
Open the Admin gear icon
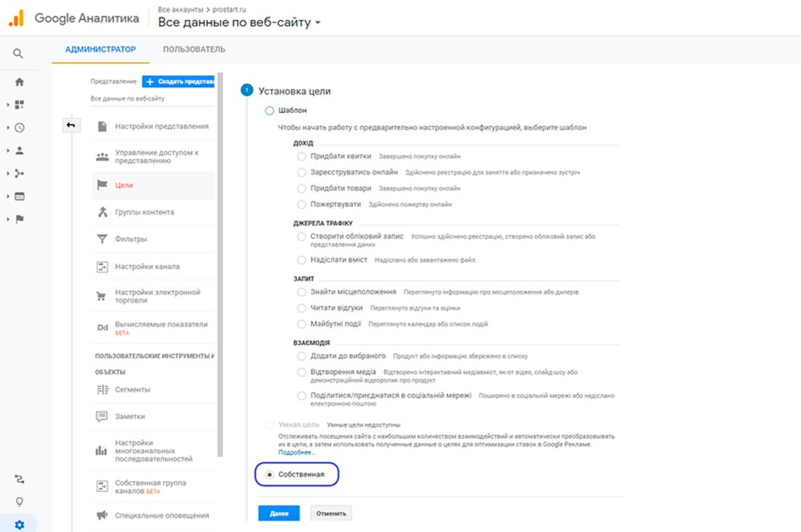[x=19, y=524]
